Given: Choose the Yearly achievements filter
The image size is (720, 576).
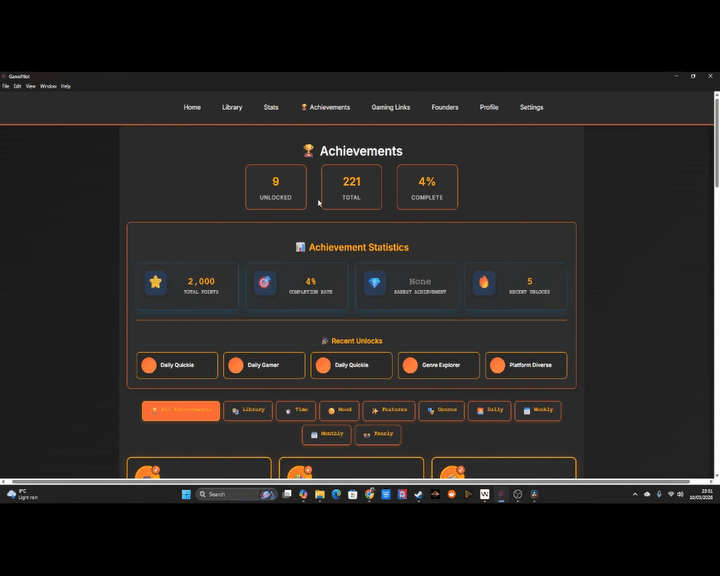Looking at the screenshot, I should click(x=378, y=434).
